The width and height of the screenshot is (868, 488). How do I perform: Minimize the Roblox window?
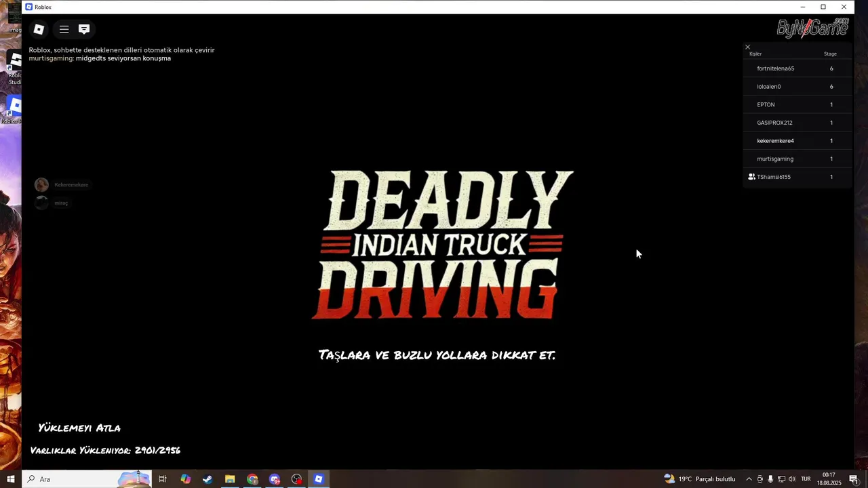tap(803, 7)
